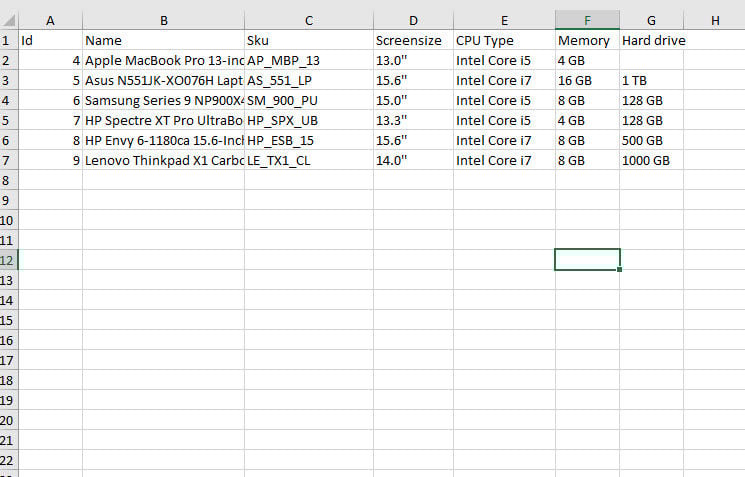Click the 500 GB hard drive cell

click(x=651, y=140)
